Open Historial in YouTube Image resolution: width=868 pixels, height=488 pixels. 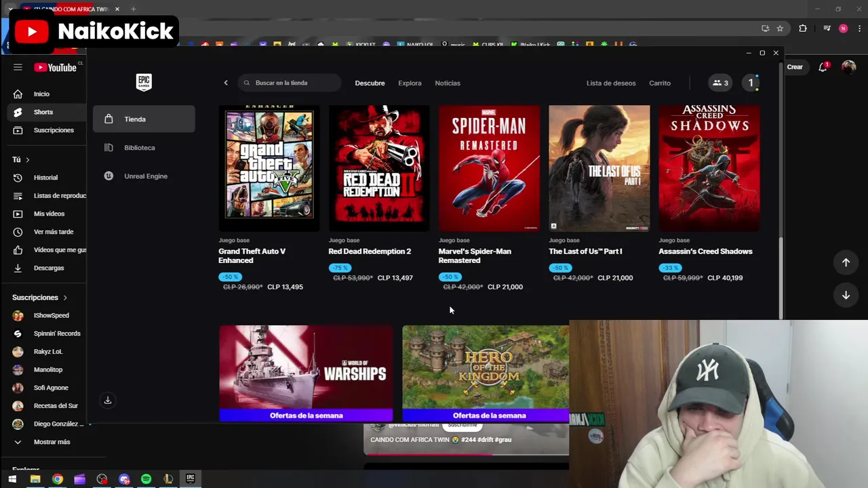pos(46,178)
